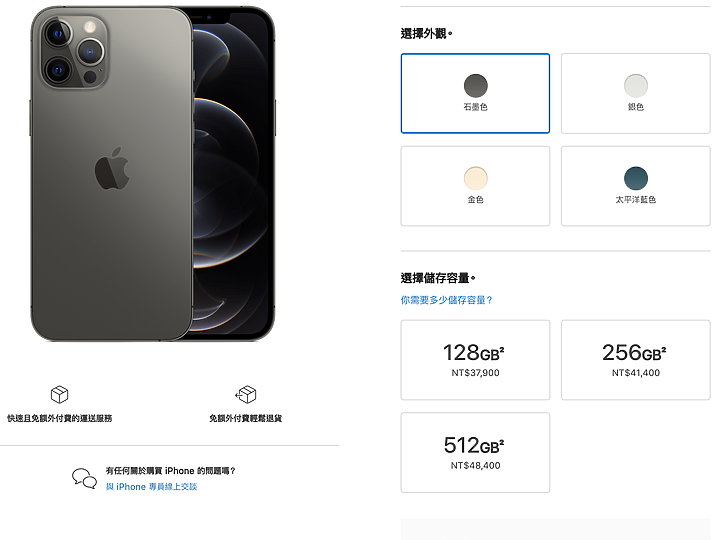Click the free returns box icon
Image resolution: width=720 pixels, height=540 pixels.
(x=246, y=394)
